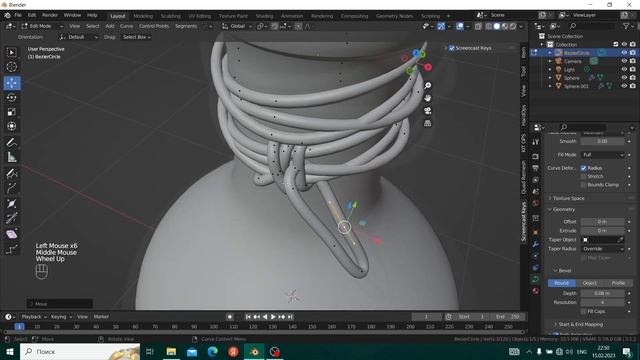Switch to the Modeling workspace tab
The image size is (640, 360).
click(x=143, y=16)
